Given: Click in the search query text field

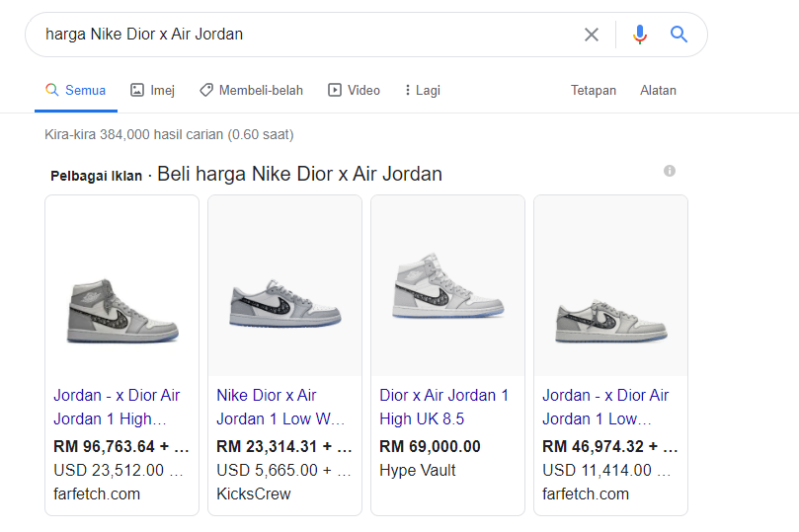Looking at the screenshot, I should pyautogui.click(x=296, y=35).
